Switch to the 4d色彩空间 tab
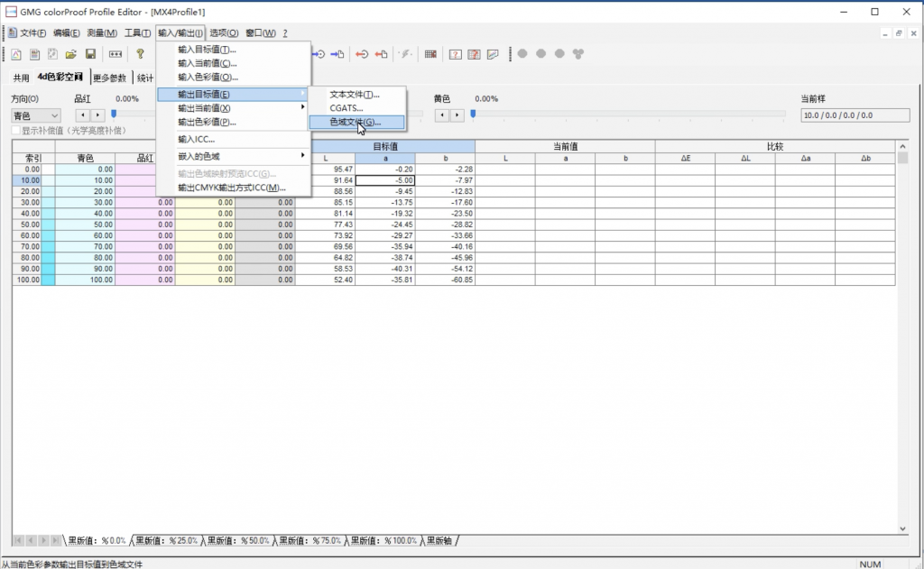924x569 pixels. 60,77
